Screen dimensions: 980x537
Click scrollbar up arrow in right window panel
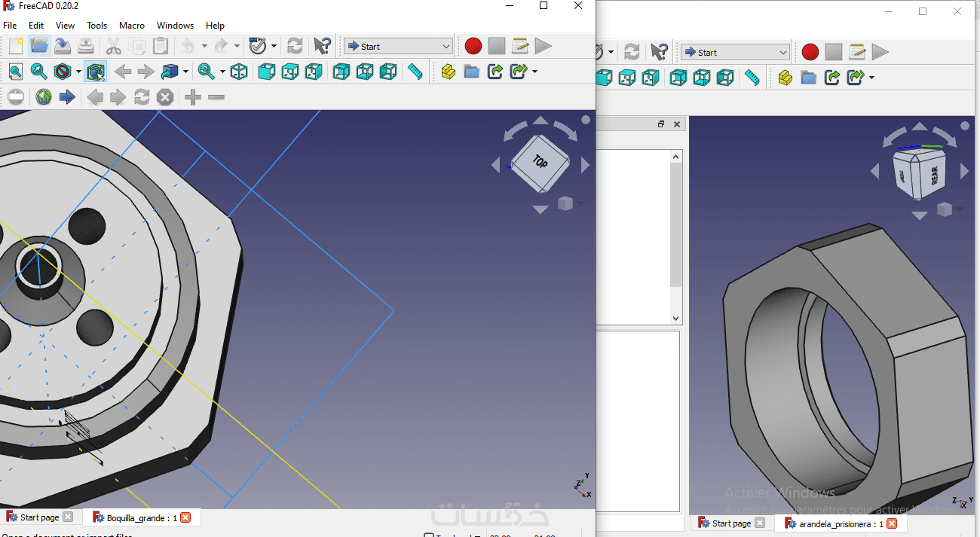(x=675, y=156)
